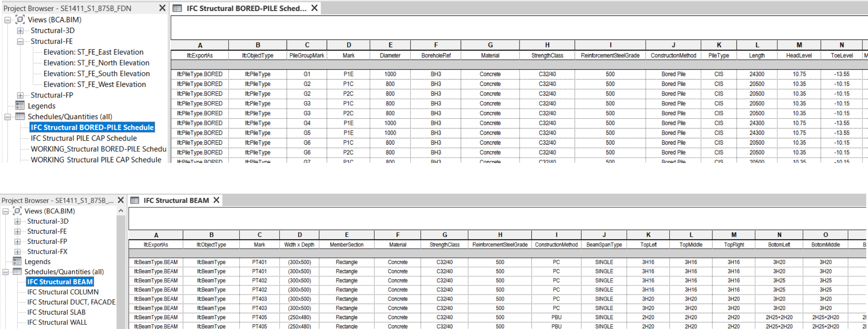Click the PileGroupMark header cell
The image size is (868, 329).
307,55
